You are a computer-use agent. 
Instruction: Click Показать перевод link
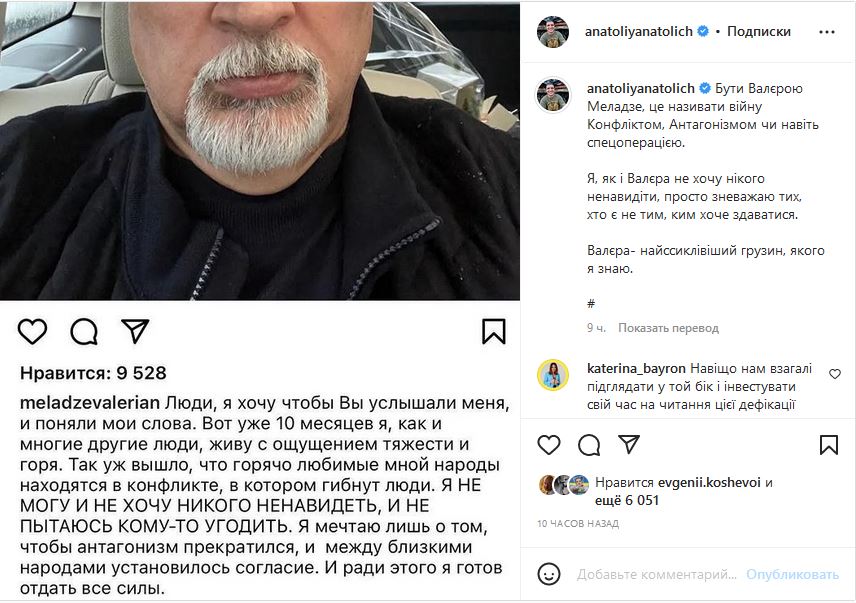point(668,328)
